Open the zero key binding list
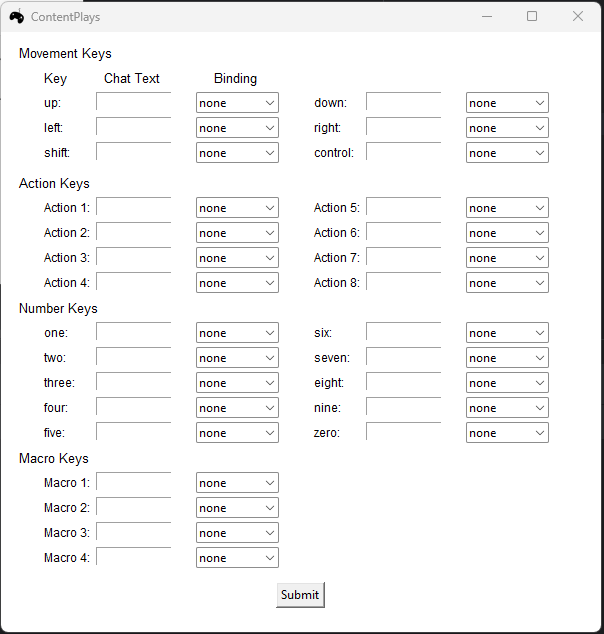This screenshot has width=604, height=634. coord(507,433)
